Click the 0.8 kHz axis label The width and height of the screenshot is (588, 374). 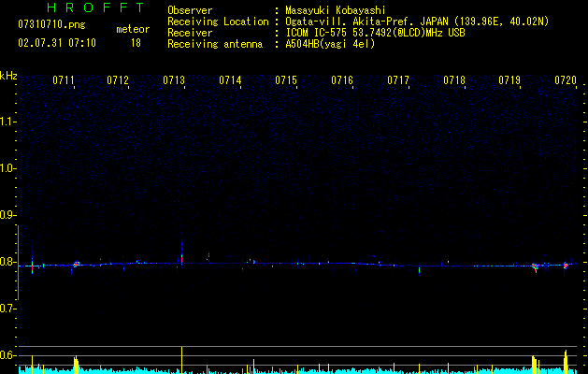click(8, 262)
